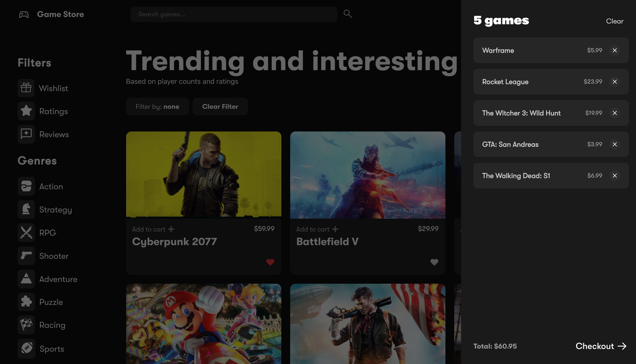Unlike Cyberpunk 2077 red heart
The width and height of the screenshot is (636, 364).
(270, 262)
